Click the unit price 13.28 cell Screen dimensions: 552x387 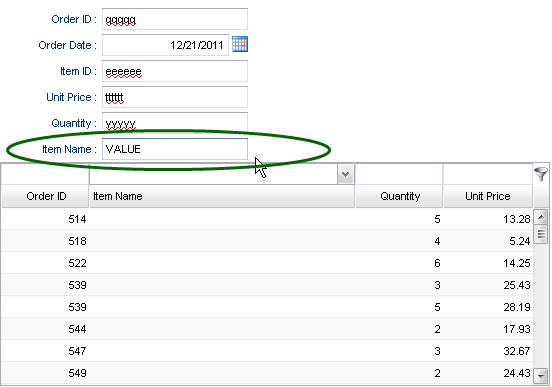(x=488, y=219)
